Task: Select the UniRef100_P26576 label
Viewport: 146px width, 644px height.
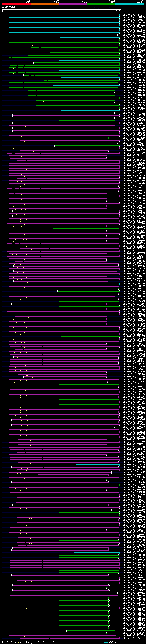Action: coord(134,163)
